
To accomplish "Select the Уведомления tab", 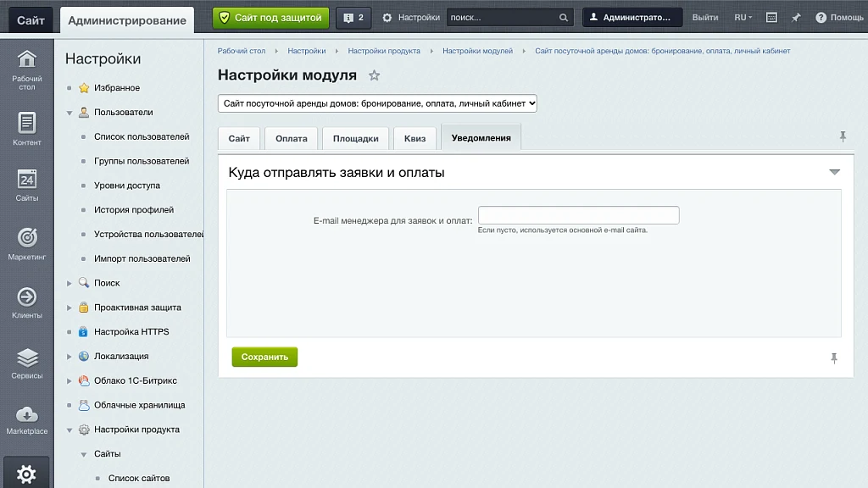I will click(x=481, y=137).
